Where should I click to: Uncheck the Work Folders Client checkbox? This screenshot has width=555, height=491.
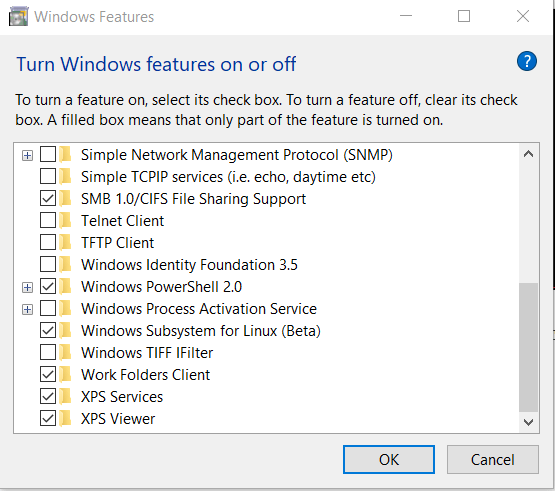point(48,375)
